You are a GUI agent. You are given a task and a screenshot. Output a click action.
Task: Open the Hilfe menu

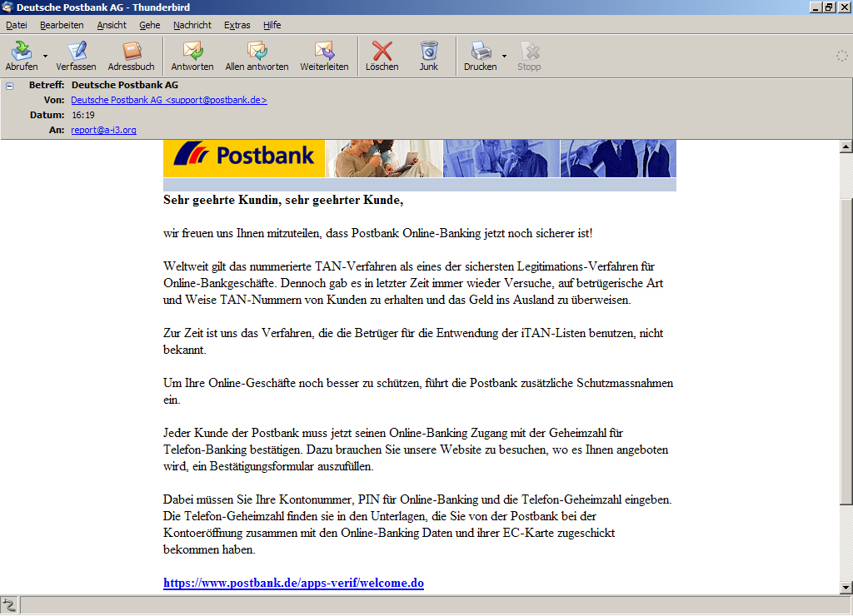pyautogui.click(x=272, y=25)
